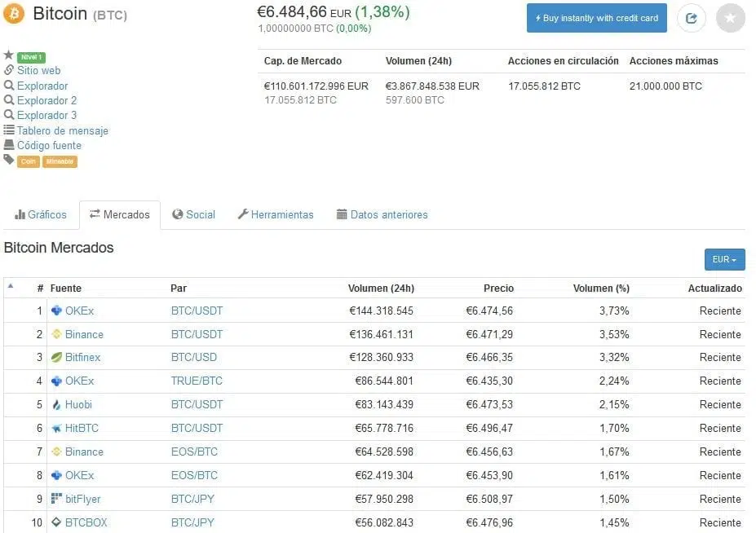The image size is (756, 533).
Task: Open bitFlyer exchange link
Action: click(83, 499)
